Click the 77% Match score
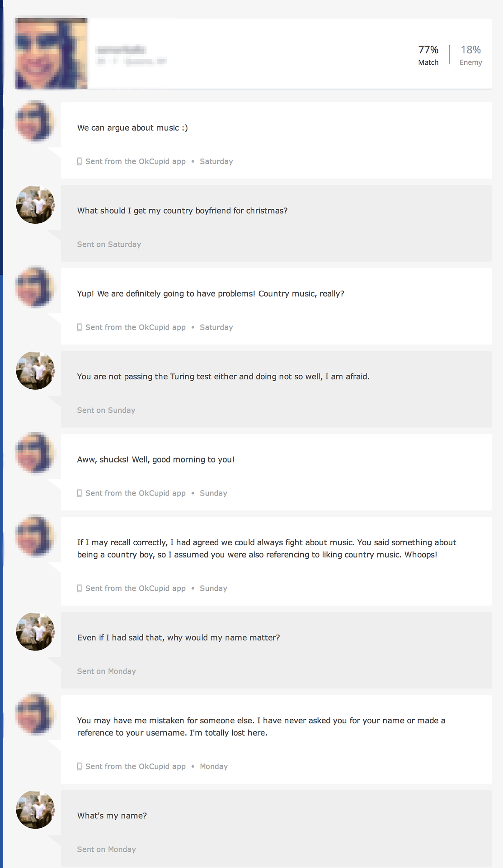The height and width of the screenshot is (868, 503). point(428,55)
